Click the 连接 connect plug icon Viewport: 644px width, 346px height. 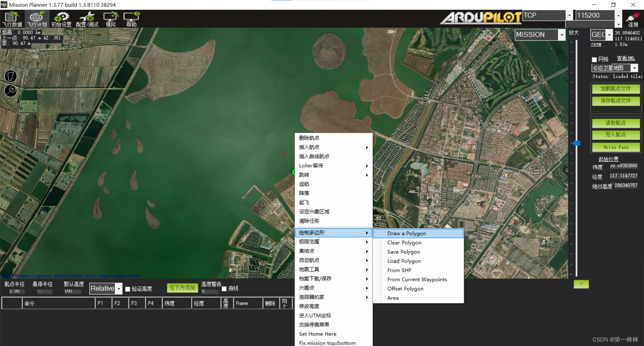click(x=633, y=19)
